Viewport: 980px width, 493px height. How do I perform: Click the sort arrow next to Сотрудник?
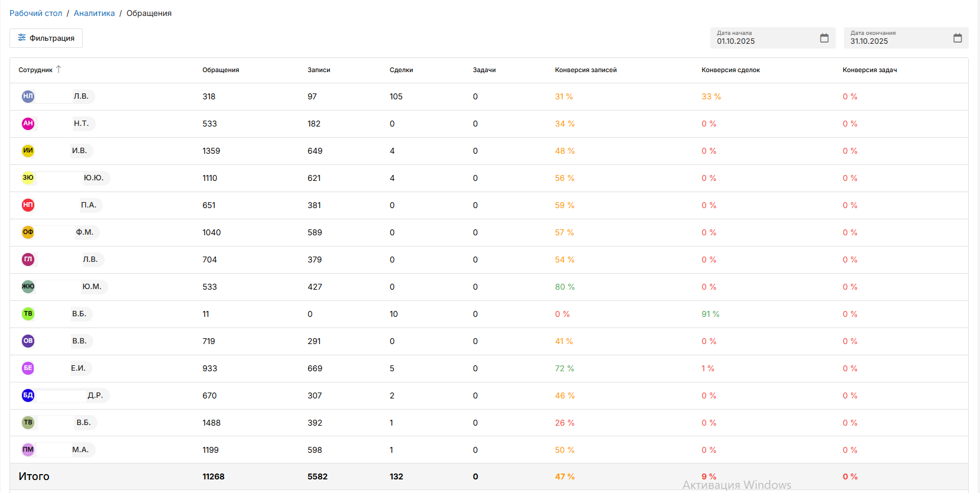[59, 69]
